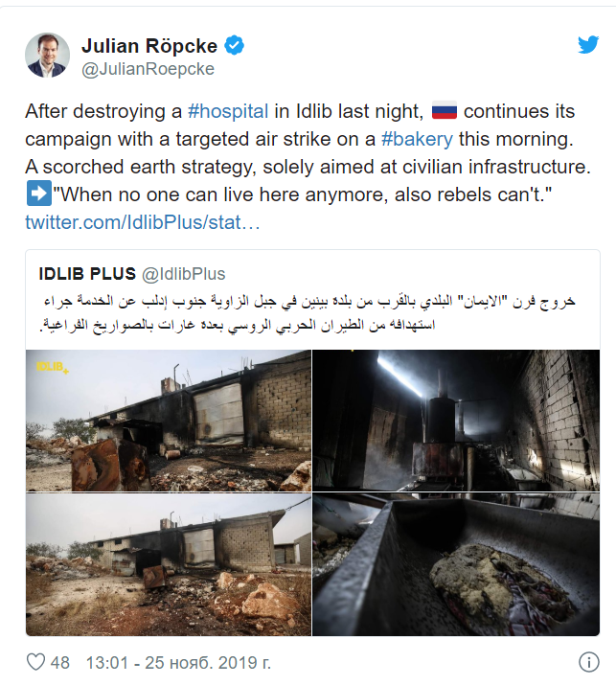The height and width of the screenshot is (685, 616).
Task: View the burned bakery exterior top-left photo
Action: [169, 421]
